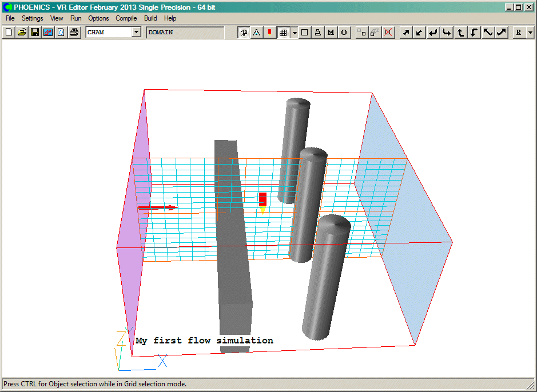Click the New file icon
This screenshot has width=537, height=392.
tap(9, 33)
